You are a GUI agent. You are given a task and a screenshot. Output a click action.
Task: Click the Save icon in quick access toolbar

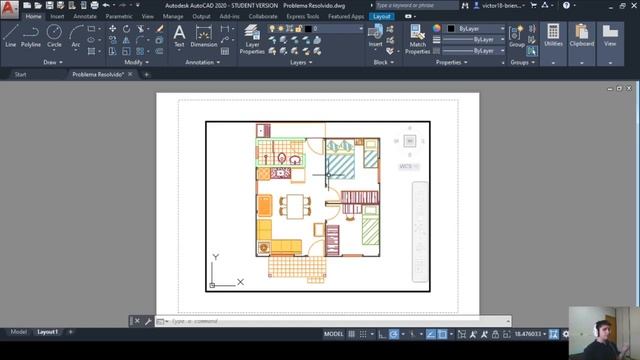(49, 5)
